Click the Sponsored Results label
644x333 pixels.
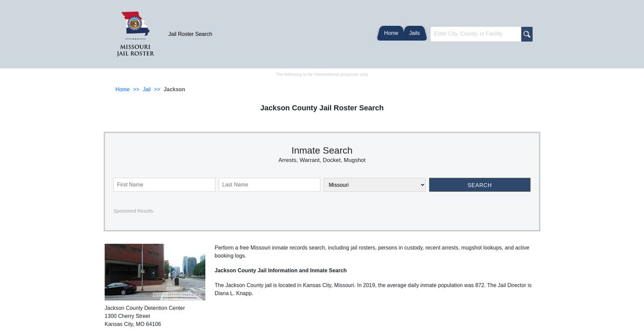133,211
